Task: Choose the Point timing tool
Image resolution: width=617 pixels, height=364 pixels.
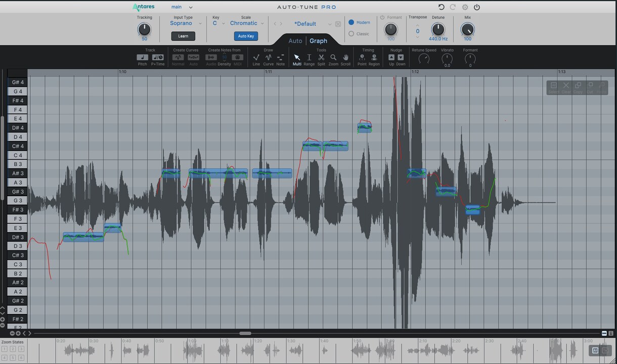Action: pyautogui.click(x=362, y=58)
